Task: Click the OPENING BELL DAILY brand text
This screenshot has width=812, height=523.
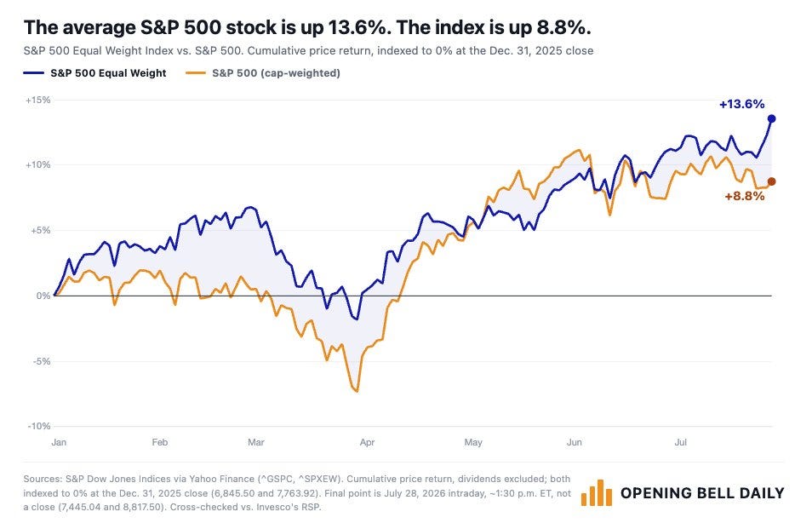Action: point(702,493)
